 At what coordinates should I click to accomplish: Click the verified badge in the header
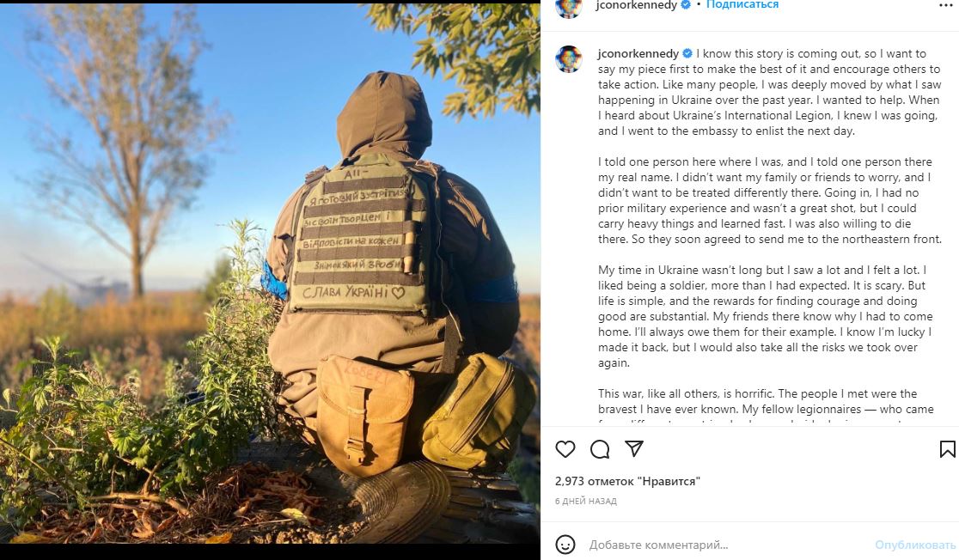(686, 5)
